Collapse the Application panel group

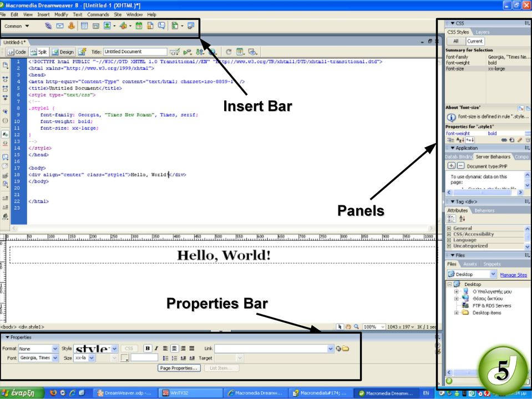452,148
